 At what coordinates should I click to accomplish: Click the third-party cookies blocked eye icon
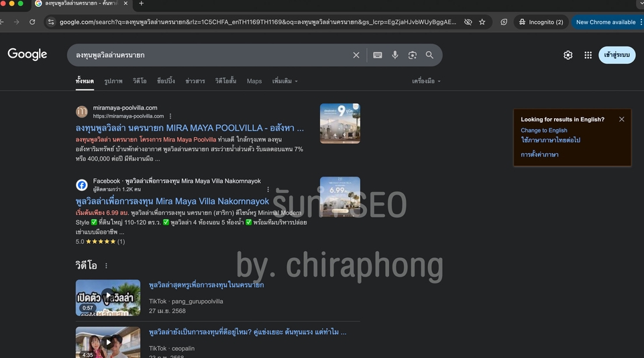[x=468, y=22]
